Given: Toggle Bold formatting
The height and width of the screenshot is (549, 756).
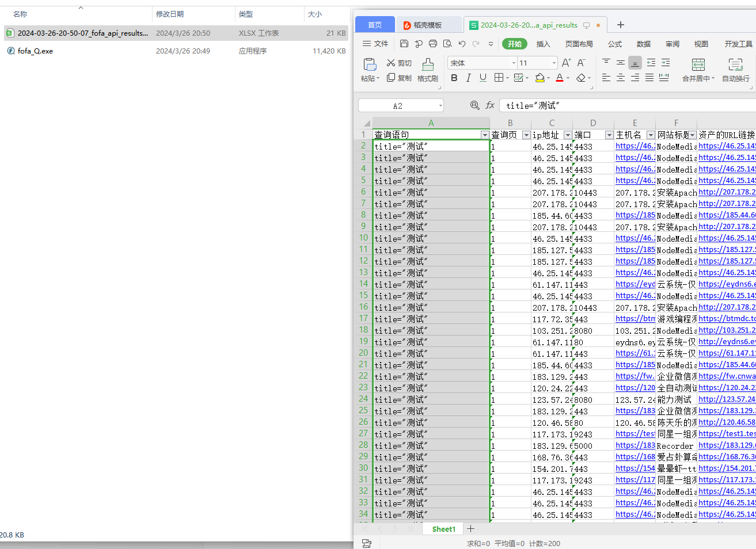Looking at the screenshot, I should pyautogui.click(x=454, y=78).
